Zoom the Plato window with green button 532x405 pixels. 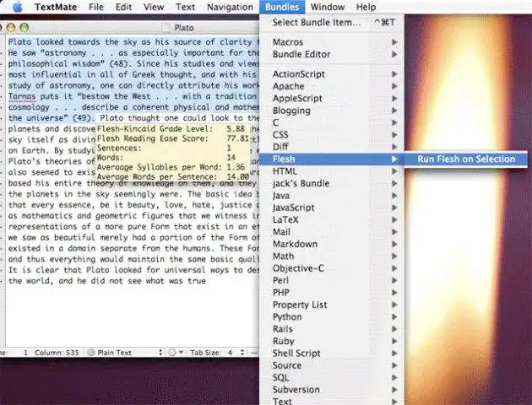[24, 28]
